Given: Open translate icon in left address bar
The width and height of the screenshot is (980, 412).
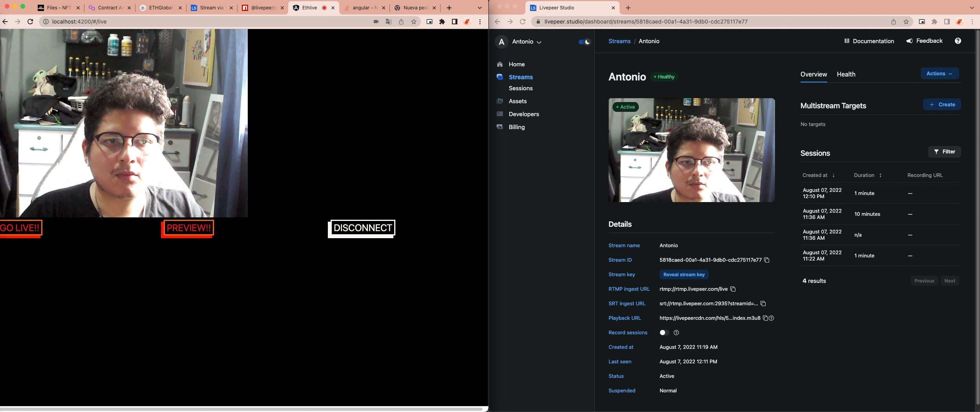Looking at the screenshot, I should [x=388, y=22].
